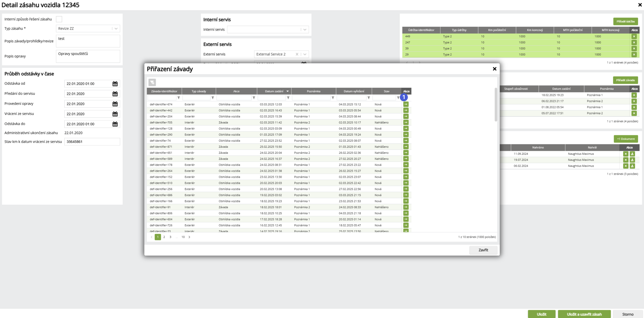Remove maintenance row 449 with its X icon

pos(634,36)
